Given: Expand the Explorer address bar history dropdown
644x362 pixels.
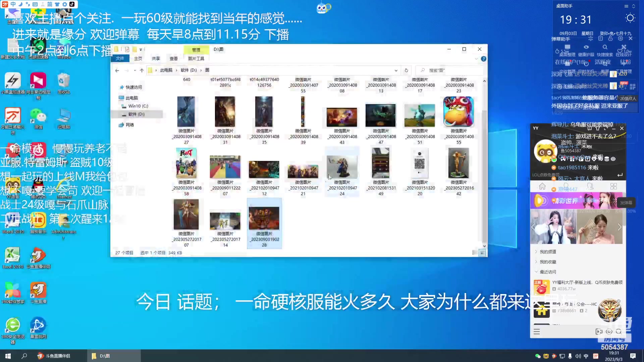Looking at the screenshot, I should point(396,70).
